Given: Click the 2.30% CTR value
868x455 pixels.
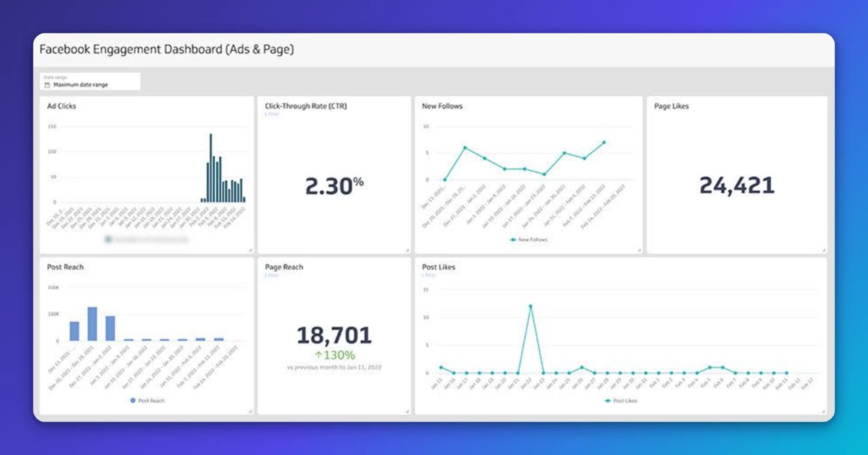Looking at the screenshot, I should (334, 186).
